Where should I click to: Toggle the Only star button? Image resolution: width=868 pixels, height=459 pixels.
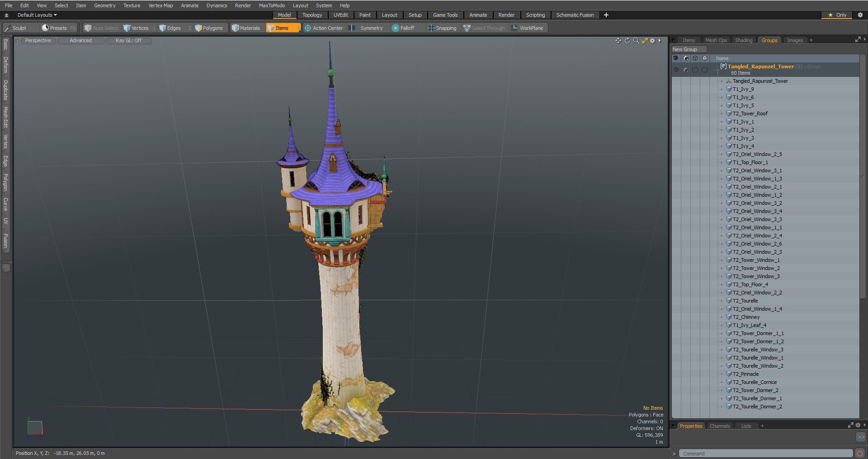coord(837,15)
